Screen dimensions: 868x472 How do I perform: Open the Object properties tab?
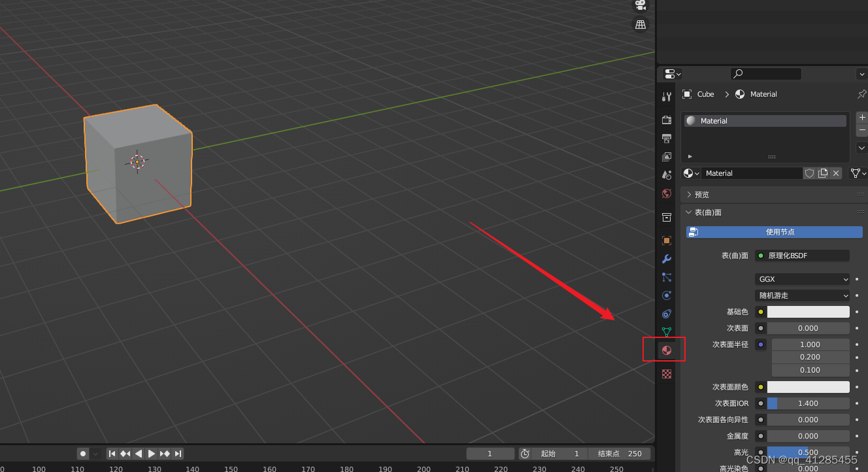tap(667, 241)
